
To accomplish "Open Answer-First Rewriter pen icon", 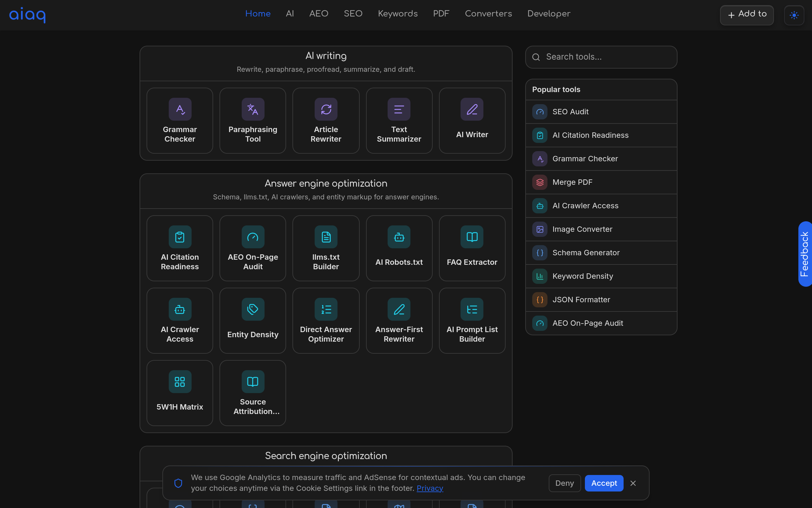I will click(399, 309).
